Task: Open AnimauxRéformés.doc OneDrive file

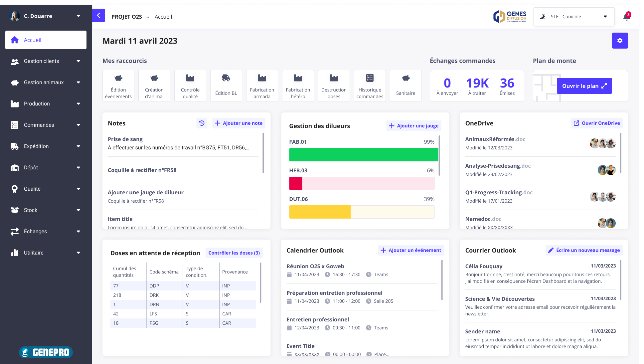Action: click(x=495, y=139)
